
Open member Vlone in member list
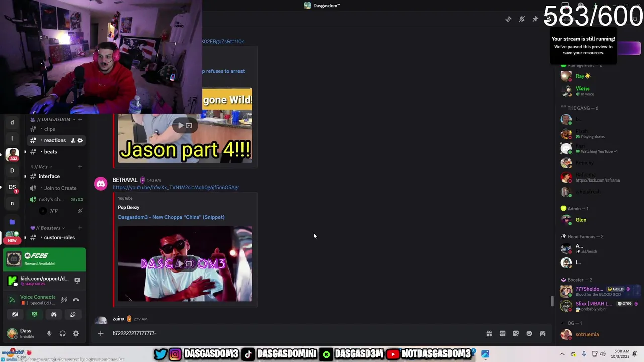click(x=582, y=90)
